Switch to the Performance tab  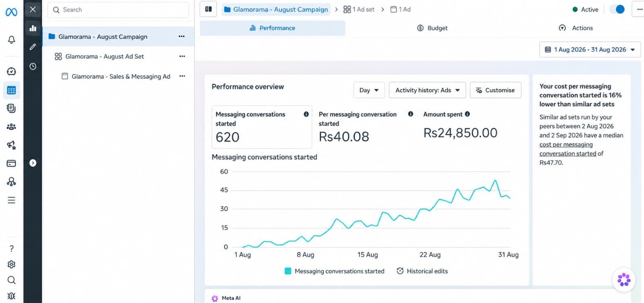point(272,28)
